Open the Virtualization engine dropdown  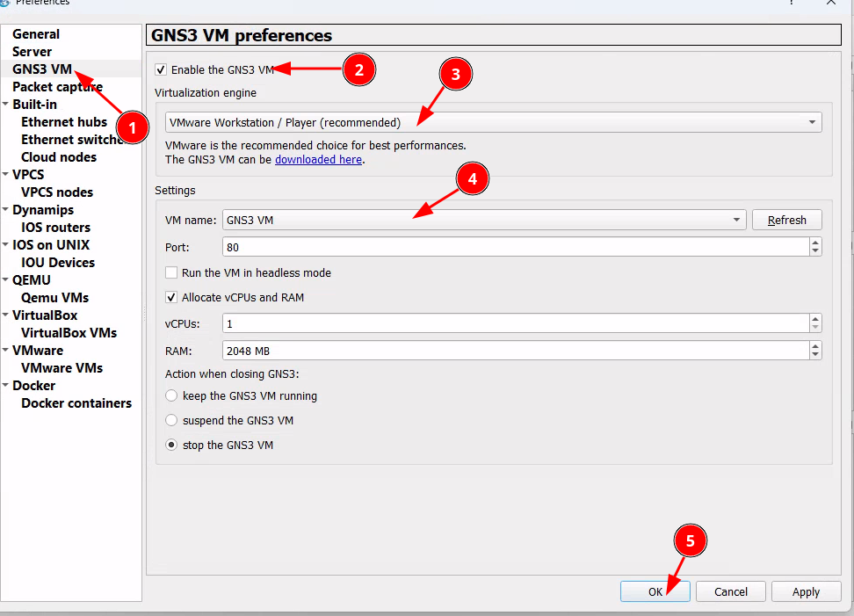click(493, 122)
